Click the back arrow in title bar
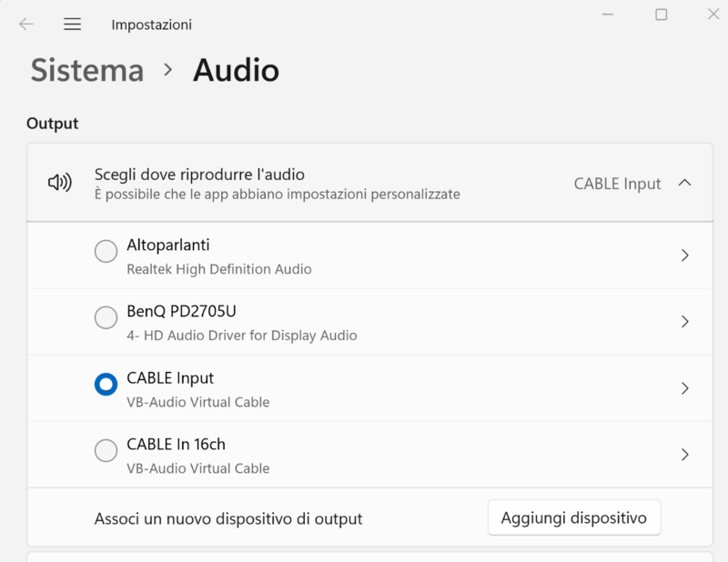728x562 pixels. [x=26, y=25]
